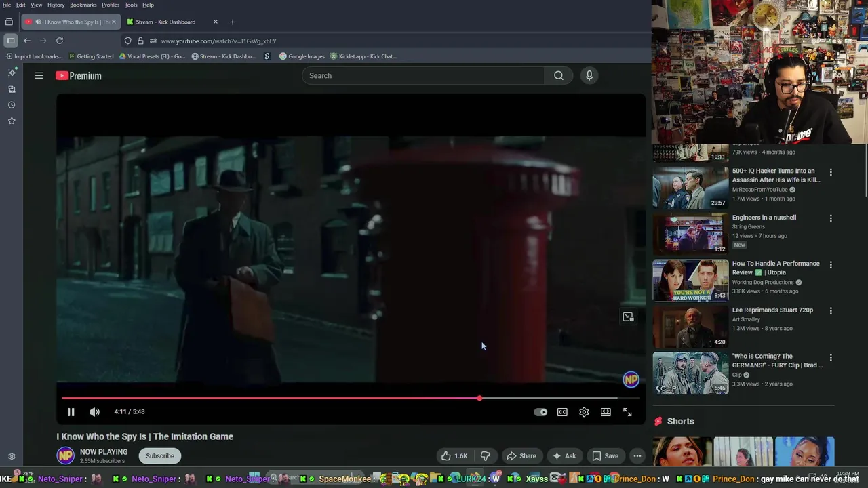The width and height of the screenshot is (868, 488).
Task: Reload the current page
Action: (60, 41)
